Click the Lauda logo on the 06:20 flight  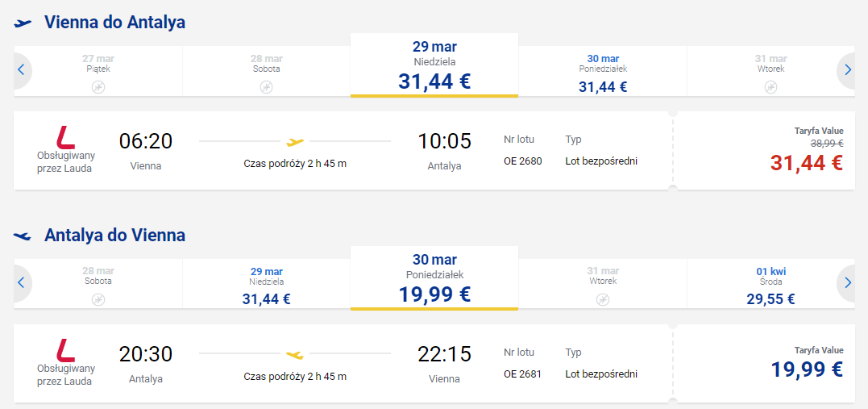click(x=66, y=137)
